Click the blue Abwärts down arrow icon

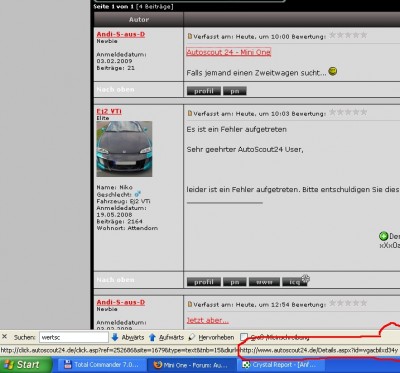[115, 337]
